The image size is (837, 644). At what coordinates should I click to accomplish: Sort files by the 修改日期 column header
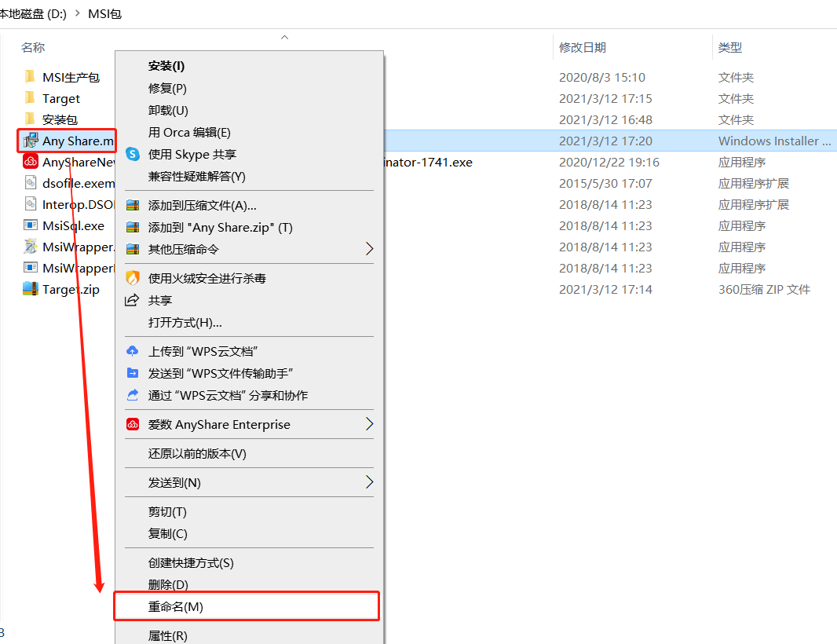point(583,48)
